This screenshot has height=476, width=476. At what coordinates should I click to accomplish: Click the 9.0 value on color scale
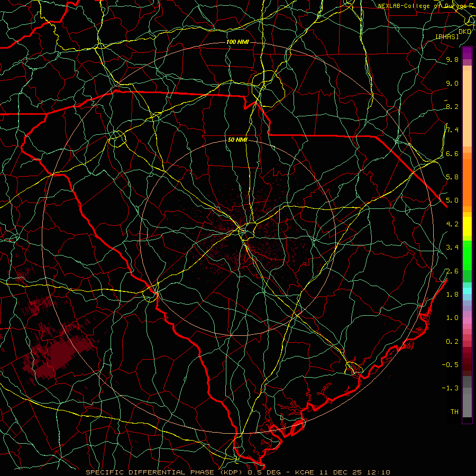pyautogui.click(x=452, y=83)
